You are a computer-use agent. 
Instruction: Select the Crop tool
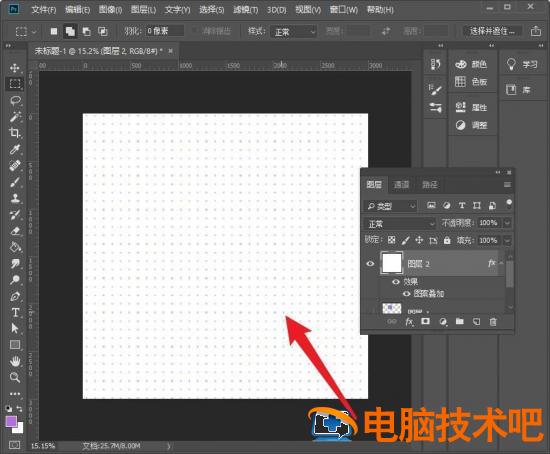[x=15, y=133]
